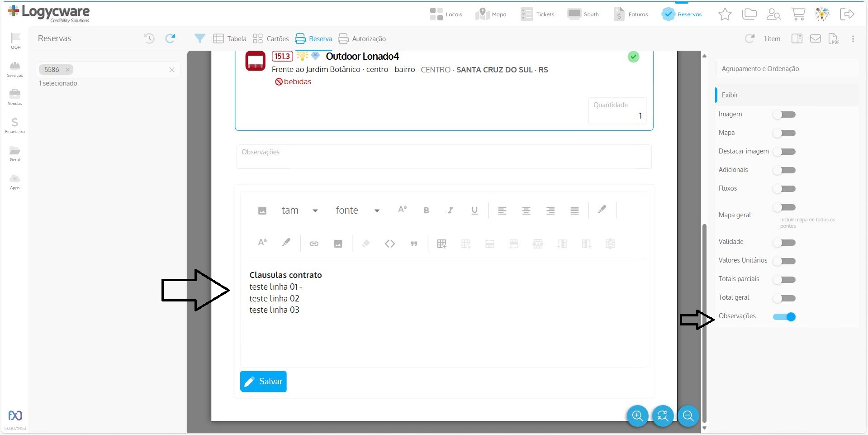This screenshot has width=868, height=435.
Task: Click the Italic formatting icon
Action: coord(450,210)
